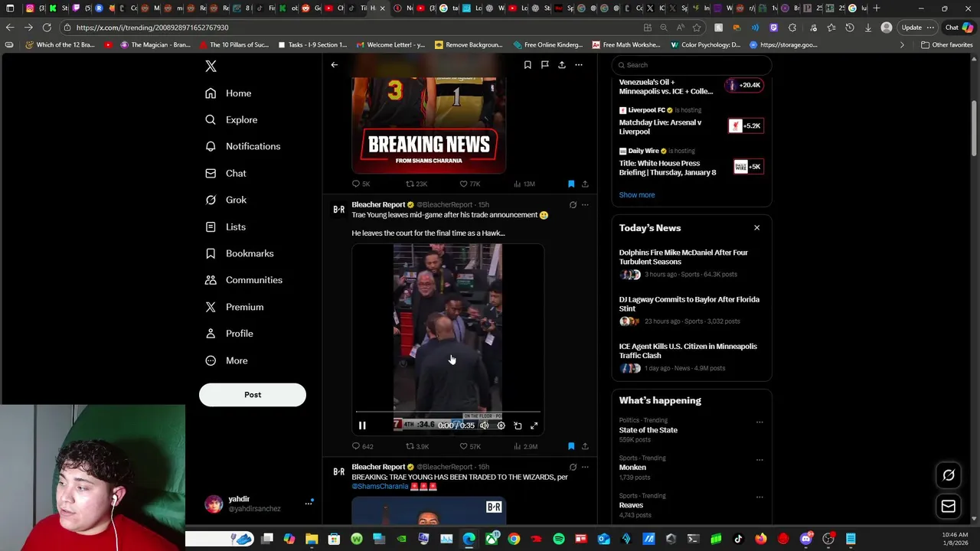This screenshot has height=551, width=980.
Task: Open the header three-dot more menu
Action: 579,65
